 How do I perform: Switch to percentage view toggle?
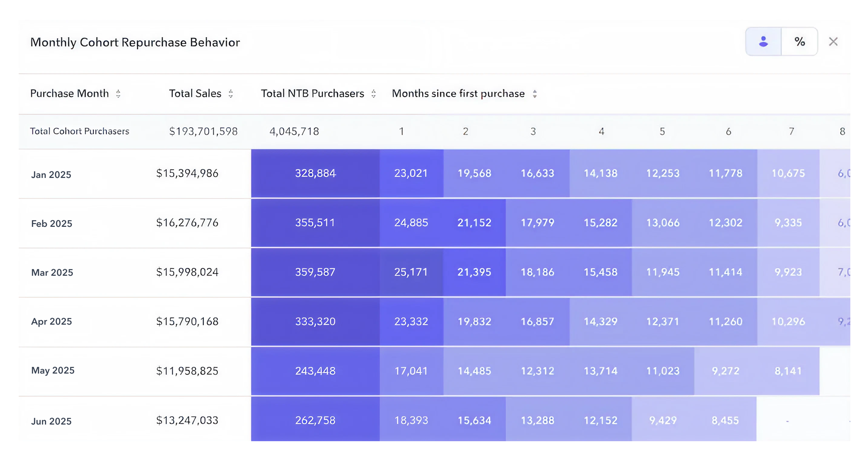coord(799,42)
